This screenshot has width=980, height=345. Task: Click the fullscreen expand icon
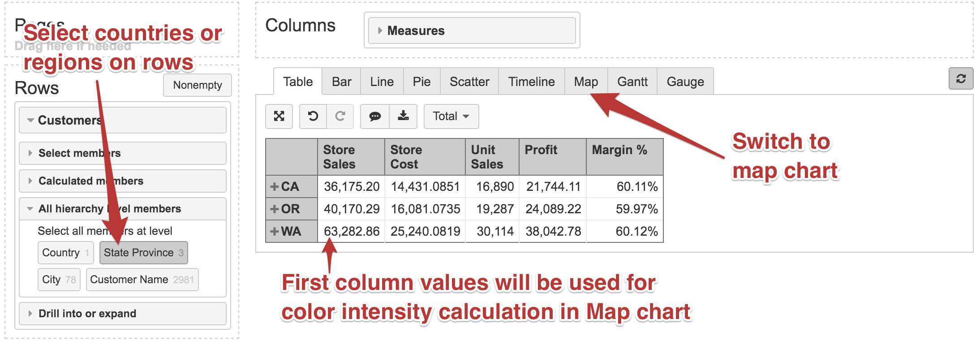click(x=279, y=116)
